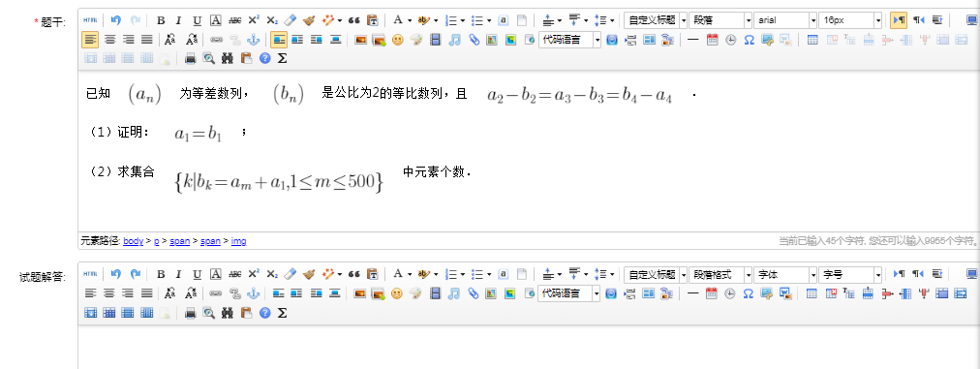Screen dimensions: 980x369
Task: Toggle highlighted left-align button in 题干 editor
Action: [x=91, y=40]
